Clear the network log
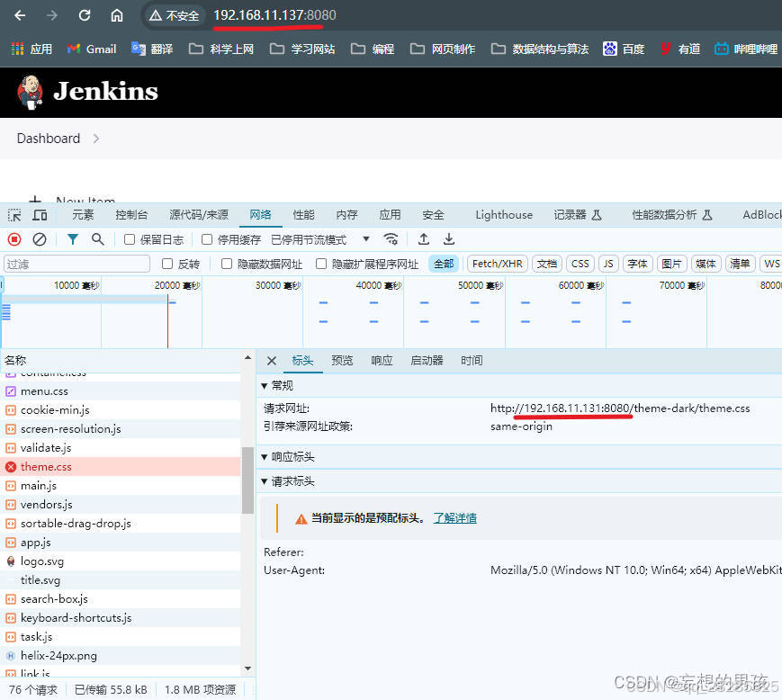 [40, 240]
